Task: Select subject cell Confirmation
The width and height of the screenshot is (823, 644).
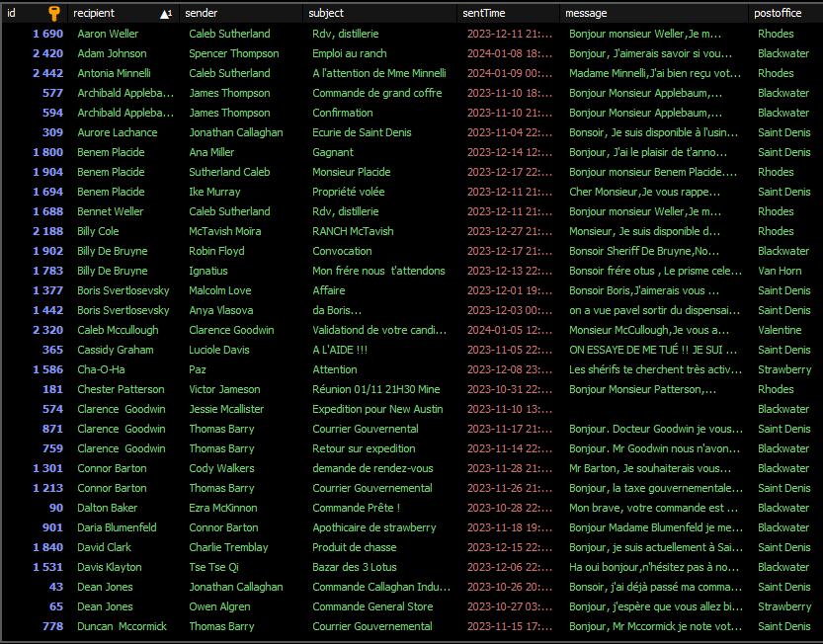Action: [343, 113]
